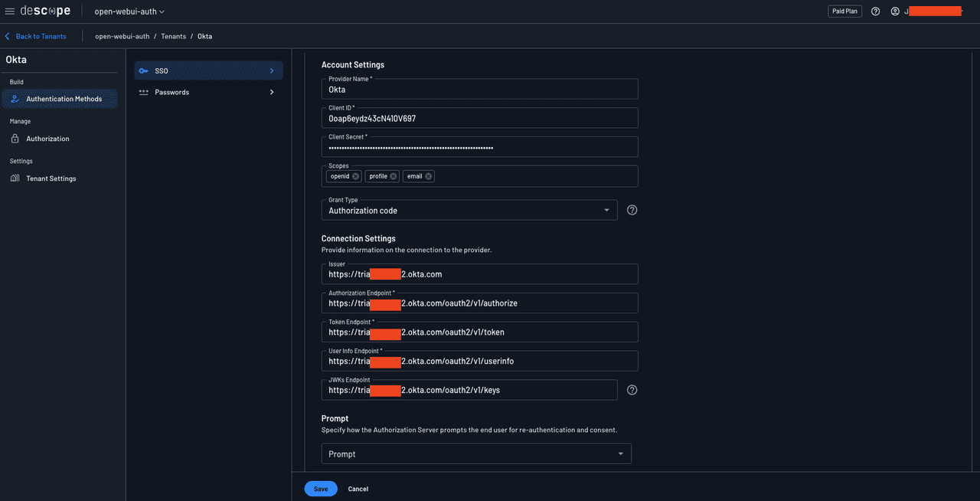980x501 pixels.
Task: Open the hamburger menu icon
Action: tap(10, 11)
